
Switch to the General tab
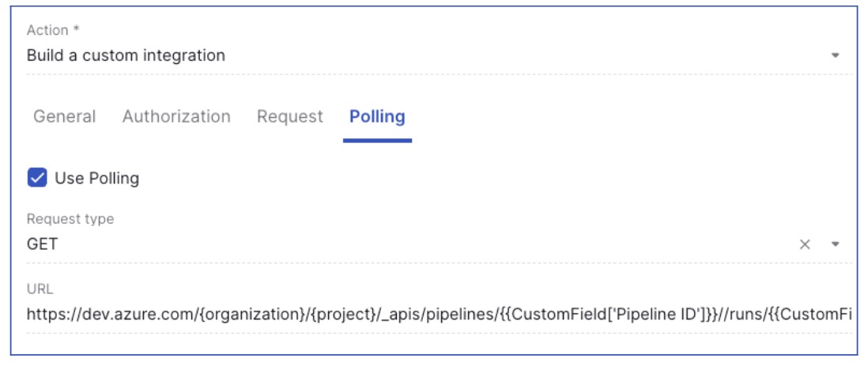65,116
